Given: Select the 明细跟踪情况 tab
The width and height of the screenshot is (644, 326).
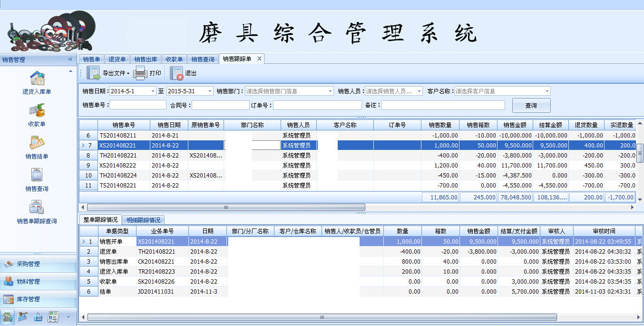Looking at the screenshot, I should tap(143, 220).
